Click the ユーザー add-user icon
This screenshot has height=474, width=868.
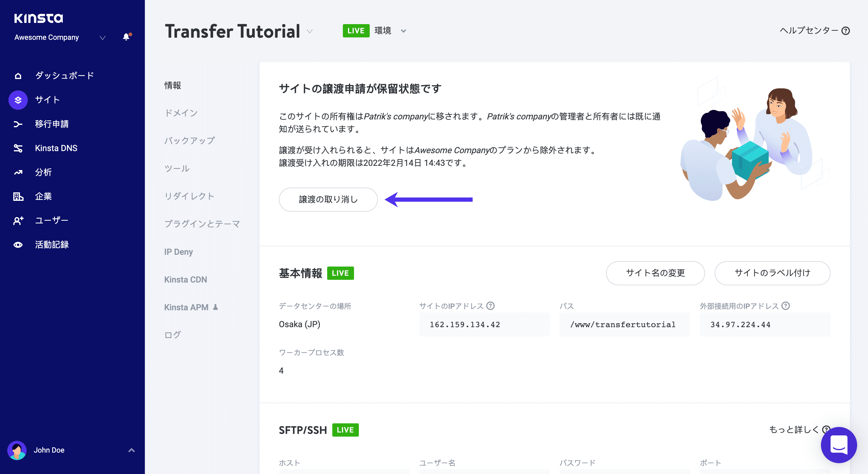[18, 221]
